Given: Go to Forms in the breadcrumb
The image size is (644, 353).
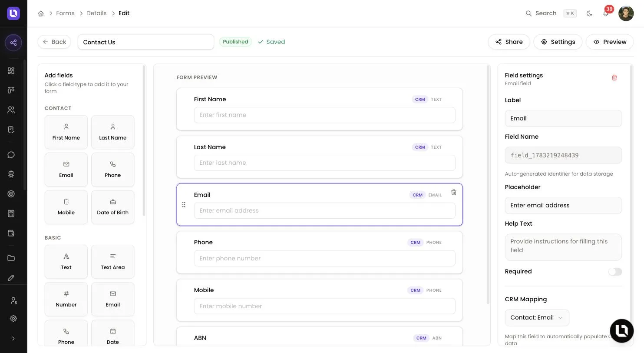Looking at the screenshot, I should 65,13.
